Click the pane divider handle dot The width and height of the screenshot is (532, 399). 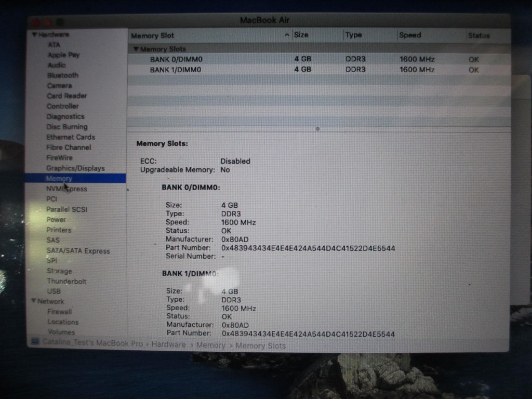point(317,129)
